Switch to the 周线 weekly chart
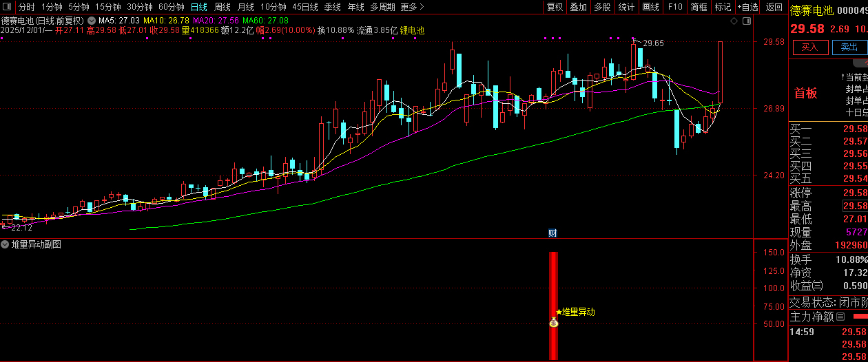This screenshot has height=362, width=868. [x=223, y=7]
